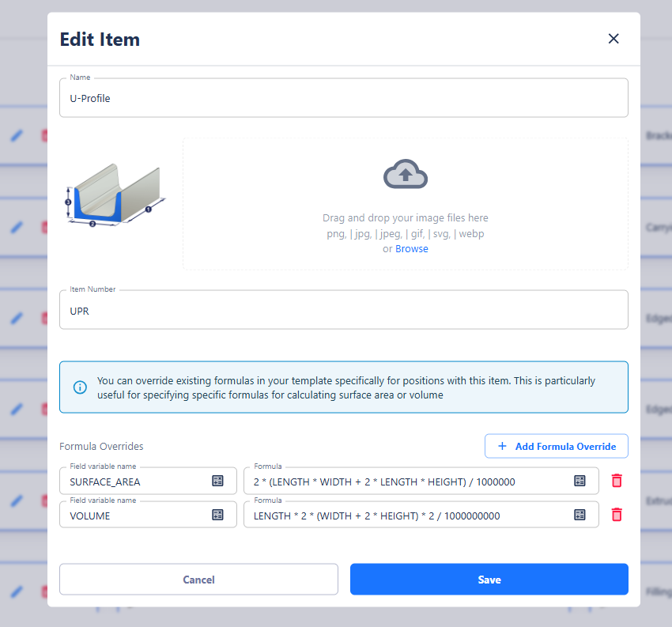Edit the SURFACE_AREA formula text input
The image size is (672, 627).
coord(407,481)
